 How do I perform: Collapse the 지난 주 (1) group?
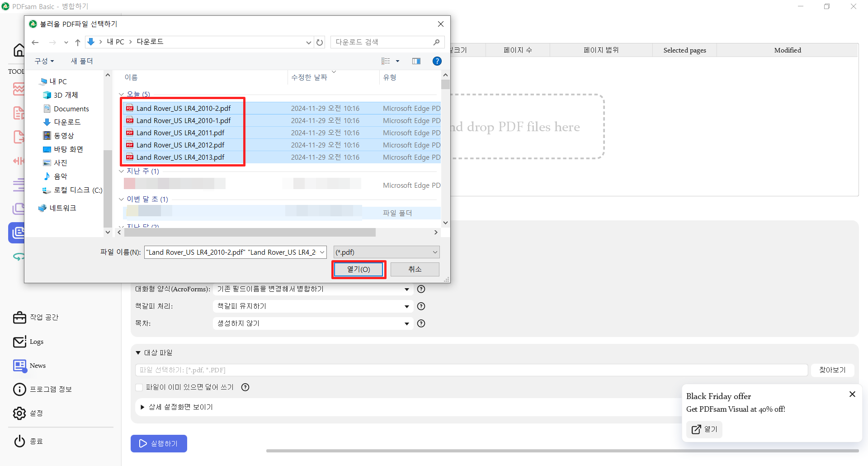[121, 171]
